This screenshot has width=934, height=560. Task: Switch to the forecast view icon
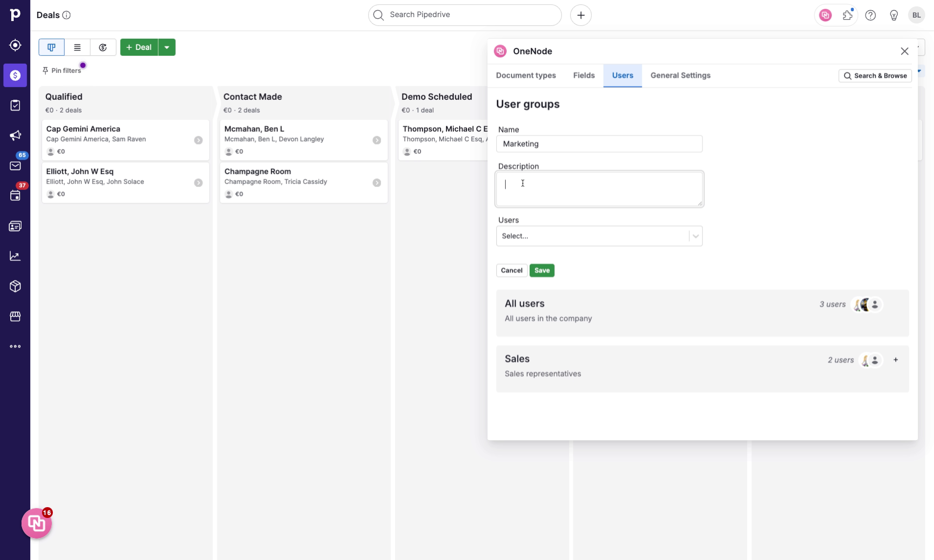click(103, 47)
